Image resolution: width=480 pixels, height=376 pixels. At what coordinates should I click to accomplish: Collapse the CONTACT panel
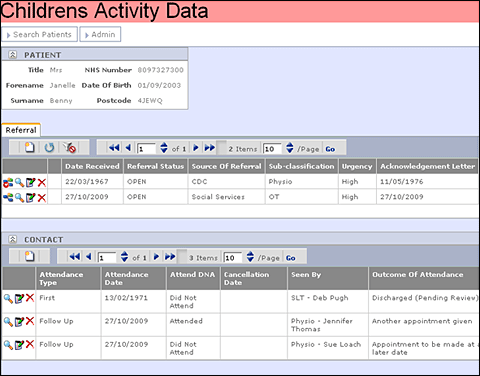click(x=13, y=239)
